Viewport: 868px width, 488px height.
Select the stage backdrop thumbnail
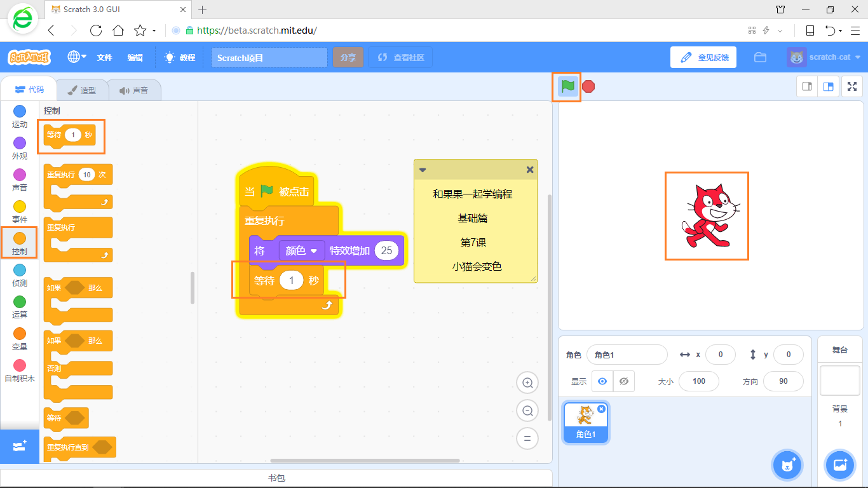(839, 381)
